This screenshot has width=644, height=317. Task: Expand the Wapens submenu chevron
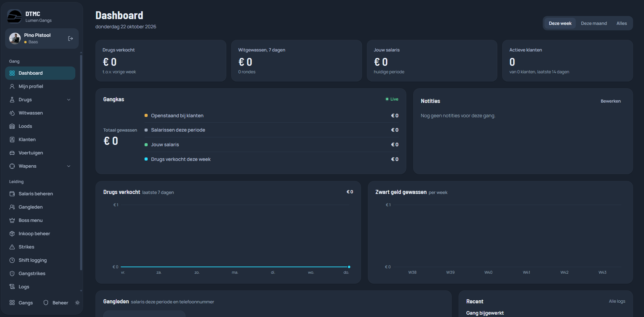pos(69,166)
